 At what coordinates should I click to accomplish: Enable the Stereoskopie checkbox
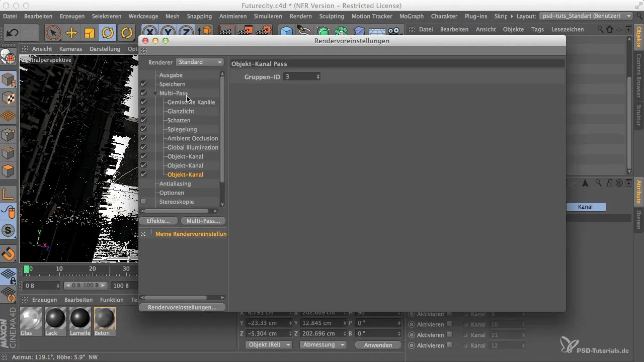pyautogui.click(x=143, y=202)
